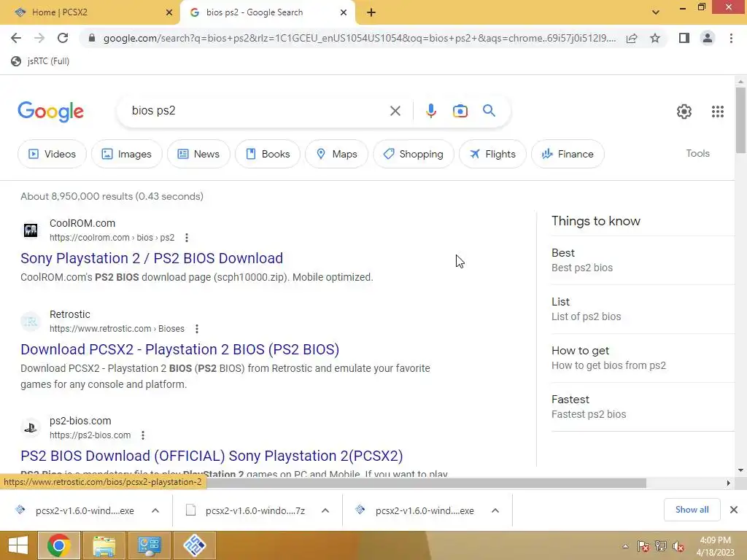
Task: Open Google quick settings gear
Action: (684, 112)
